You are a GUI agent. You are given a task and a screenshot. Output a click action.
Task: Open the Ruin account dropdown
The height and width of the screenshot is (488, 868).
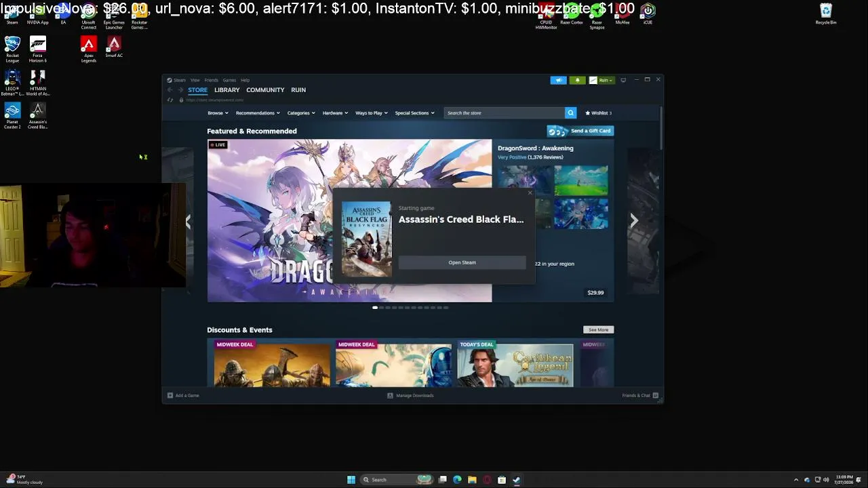pyautogui.click(x=601, y=80)
